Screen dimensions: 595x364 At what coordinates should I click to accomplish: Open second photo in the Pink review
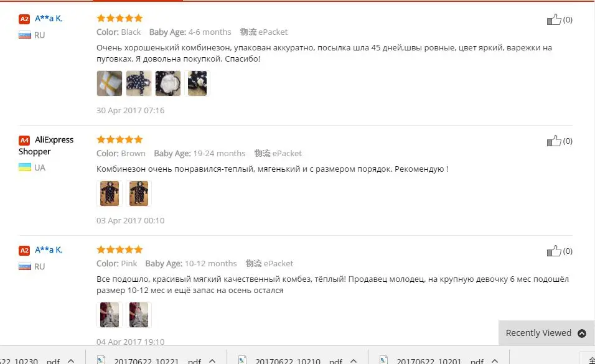139,315
